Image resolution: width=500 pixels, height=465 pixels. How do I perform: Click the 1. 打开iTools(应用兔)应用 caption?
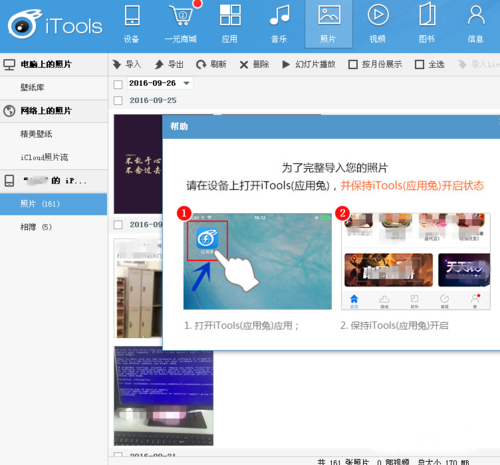(242, 325)
